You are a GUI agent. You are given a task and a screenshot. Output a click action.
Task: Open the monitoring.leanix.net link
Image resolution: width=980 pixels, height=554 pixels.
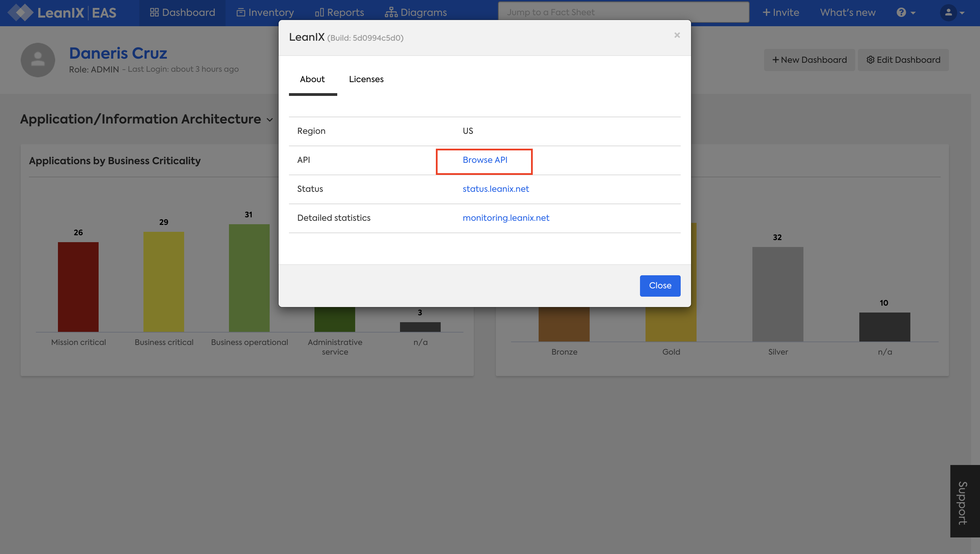(x=506, y=218)
